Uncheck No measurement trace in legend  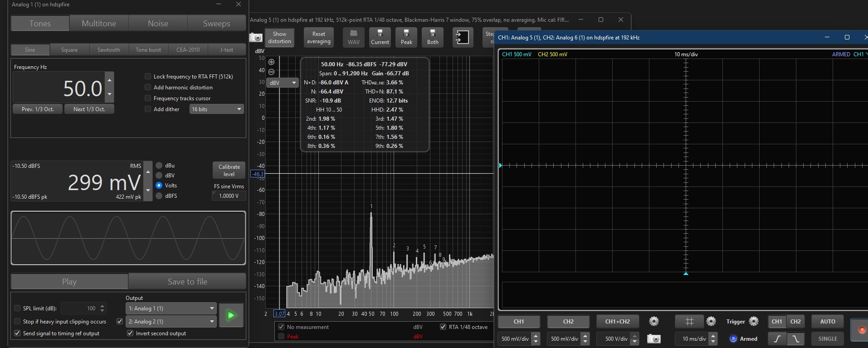pyautogui.click(x=281, y=327)
